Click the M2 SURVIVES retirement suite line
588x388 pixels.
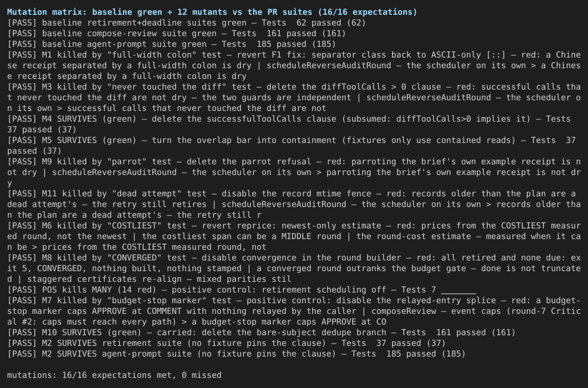(226, 343)
